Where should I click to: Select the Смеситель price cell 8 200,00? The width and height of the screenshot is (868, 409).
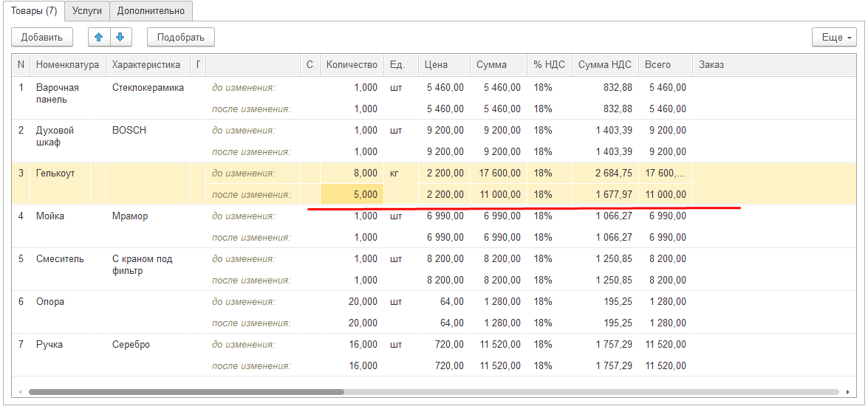[445, 258]
